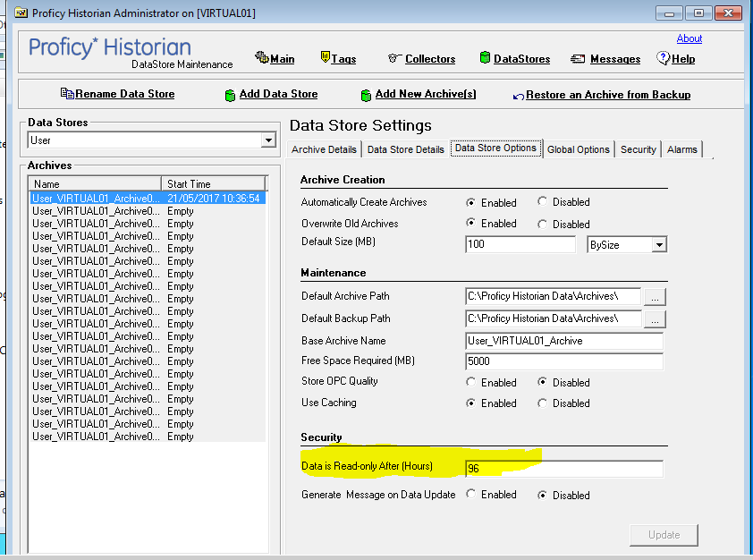753x560 pixels.
Task: Disable Overwrite Old Archives
Action: pos(542,224)
